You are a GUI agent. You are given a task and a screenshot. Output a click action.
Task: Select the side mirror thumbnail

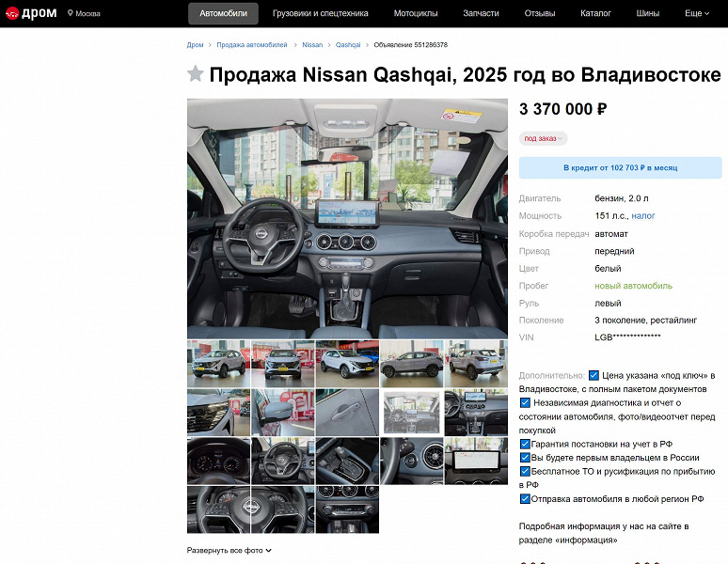click(x=283, y=413)
